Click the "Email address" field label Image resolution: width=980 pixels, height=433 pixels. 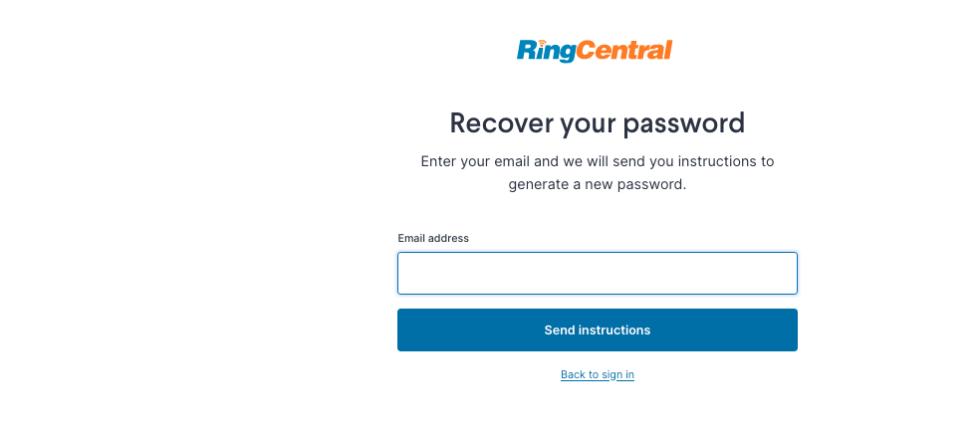(433, 238)
